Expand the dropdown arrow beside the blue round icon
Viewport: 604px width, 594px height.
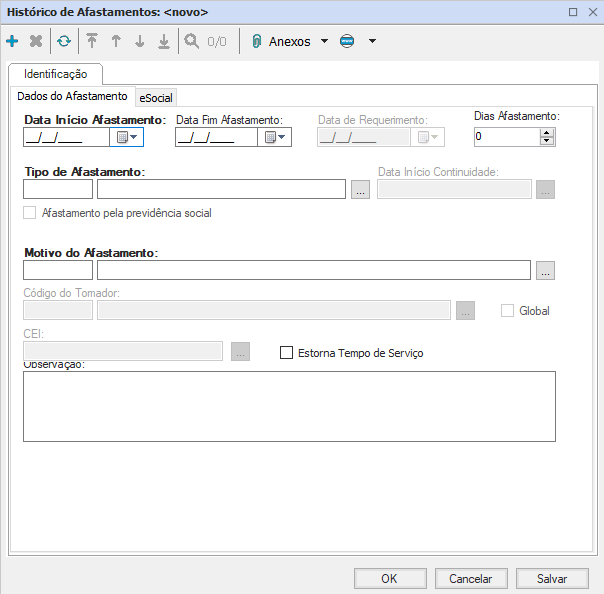click(372, 41)
